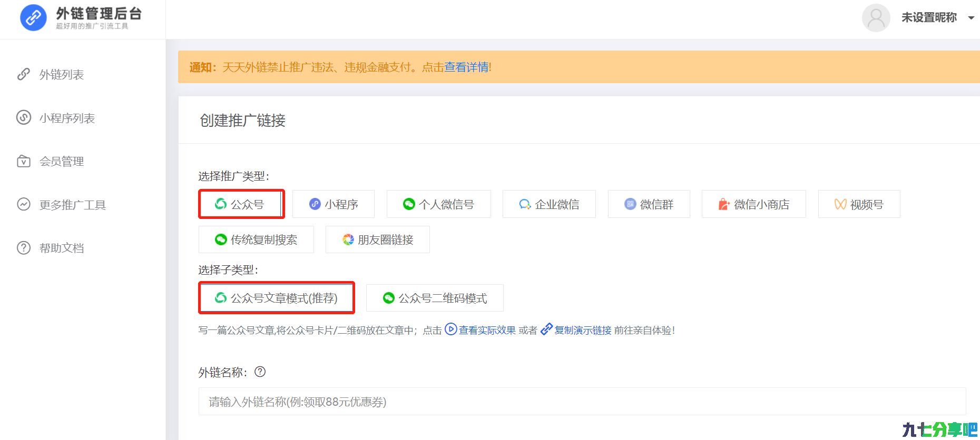The height and width of the screenshot is (440, 980).
Task: Click the 创建推广链接 heading
Action: point(242,121)
